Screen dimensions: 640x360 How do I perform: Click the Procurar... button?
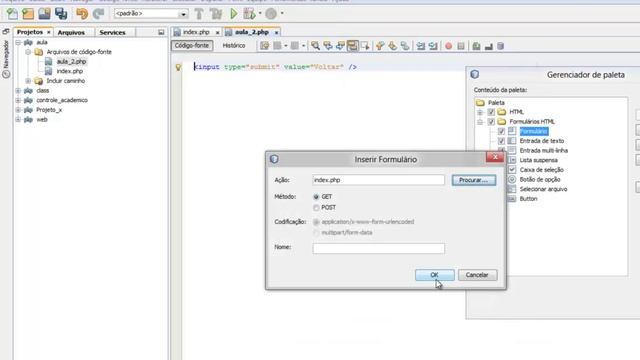[474, 180]
